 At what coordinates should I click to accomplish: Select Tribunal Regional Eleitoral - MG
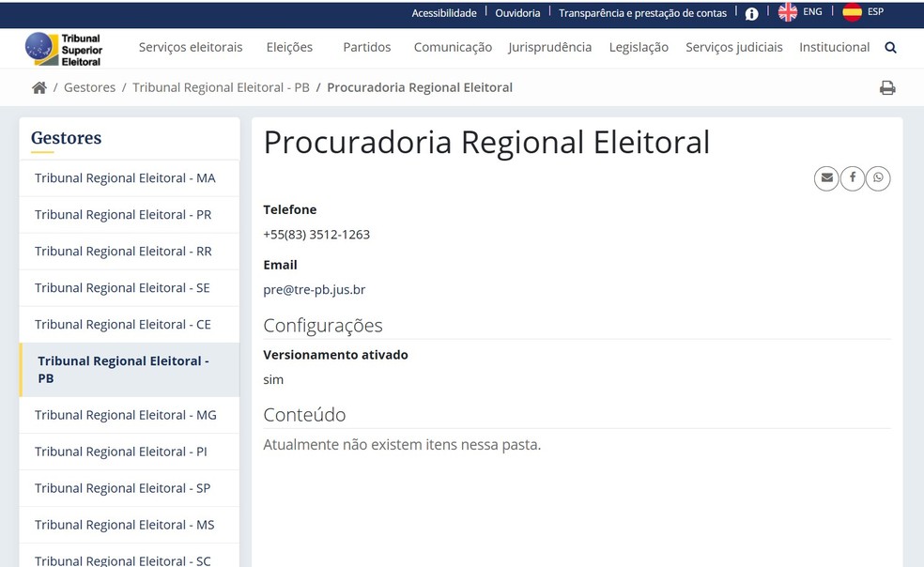click(x=130, y=415)
